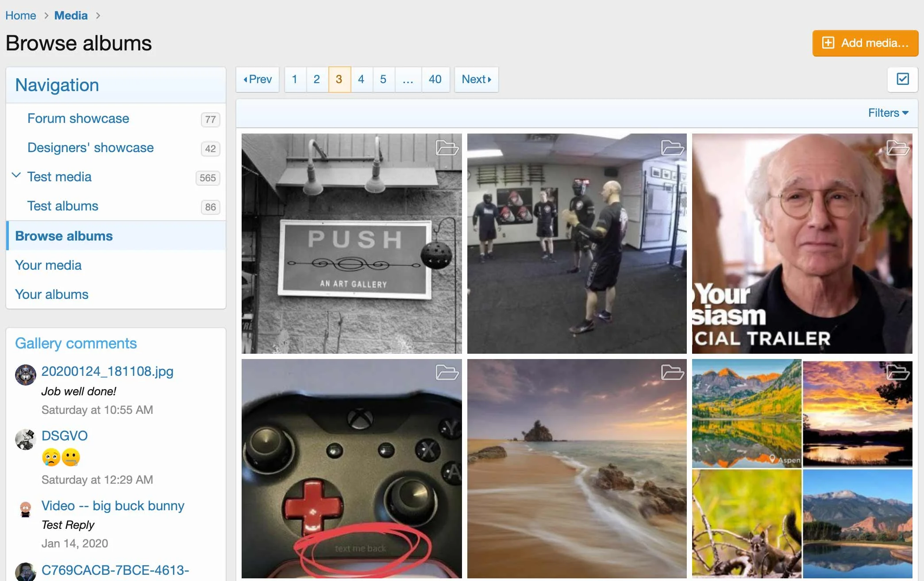
Task: Enable multi-select mode with checkbox button
Action: pos(902,79)
